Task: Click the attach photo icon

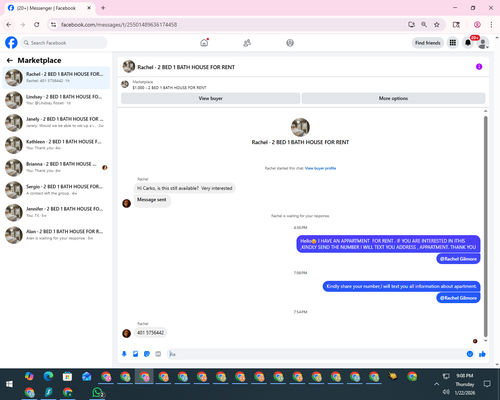Action: coord(135,354)
